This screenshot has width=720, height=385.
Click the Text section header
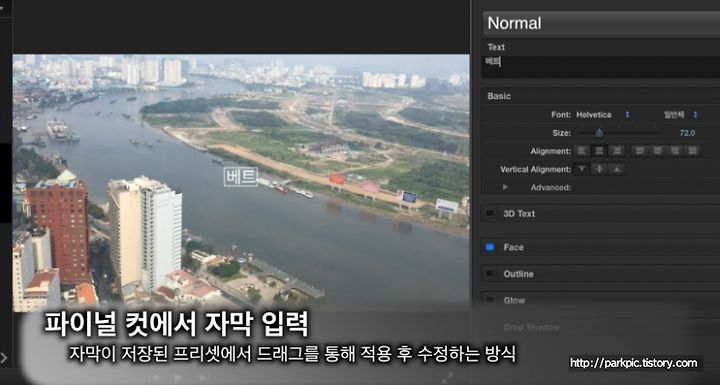pyautogui.click(x=496, y=47)
